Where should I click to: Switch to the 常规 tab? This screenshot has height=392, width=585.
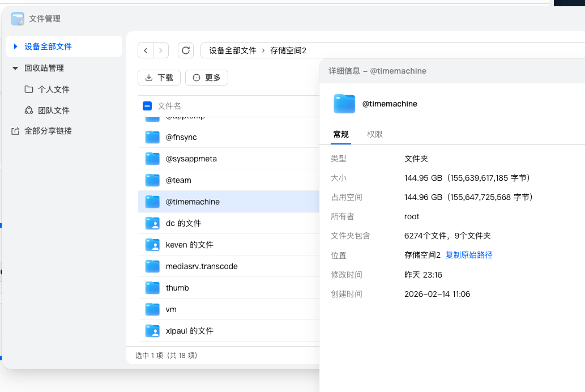click(340, 134)
